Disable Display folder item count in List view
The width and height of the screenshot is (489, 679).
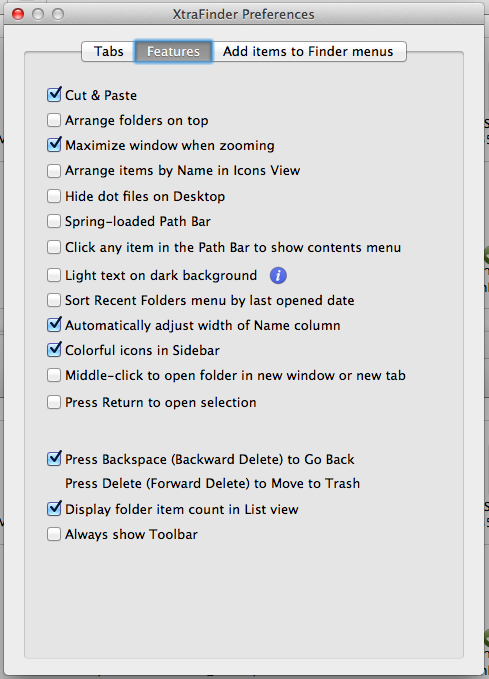tap(54, 509)
